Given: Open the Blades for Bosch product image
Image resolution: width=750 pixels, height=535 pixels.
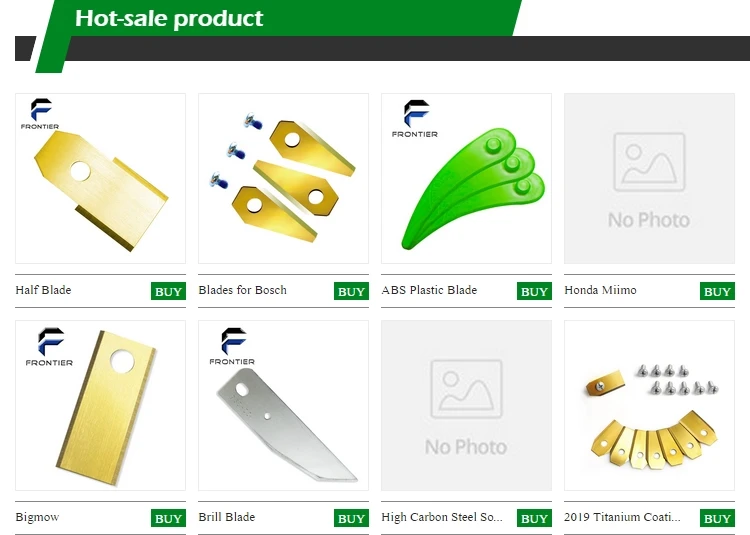Looking at the screenshot, I should 283,178.
